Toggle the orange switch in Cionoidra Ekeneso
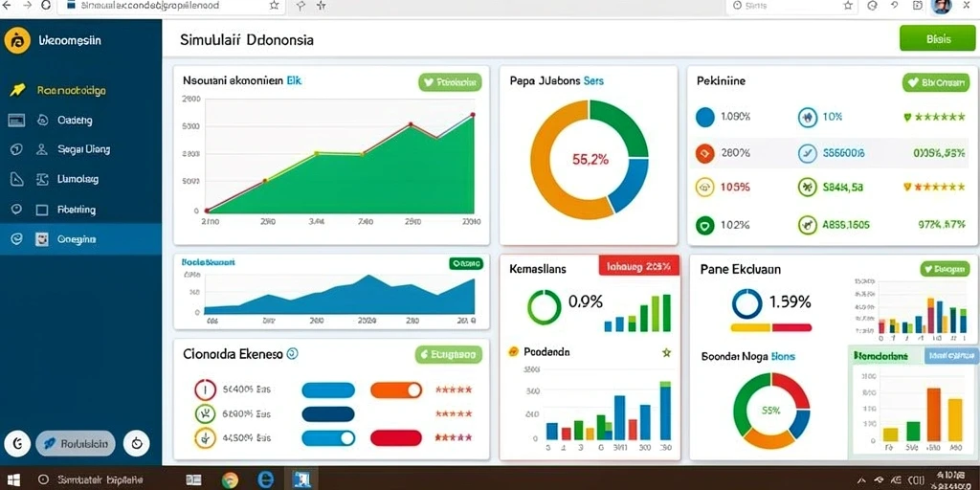This screenshot has height=490, width=980. click(x=396, y=390)
